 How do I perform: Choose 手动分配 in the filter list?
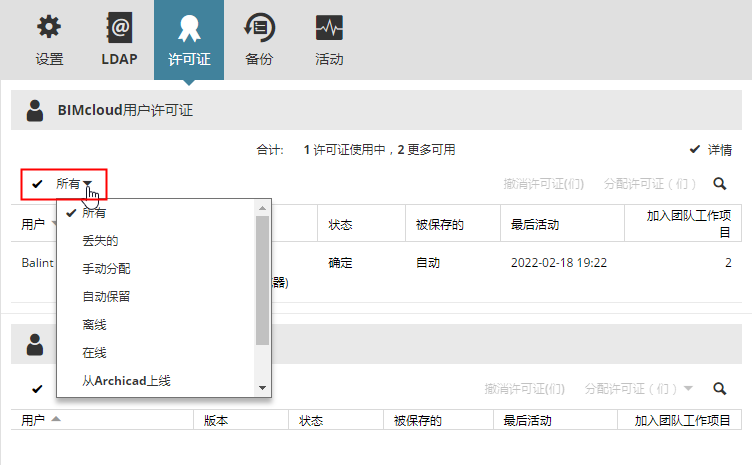106,268
